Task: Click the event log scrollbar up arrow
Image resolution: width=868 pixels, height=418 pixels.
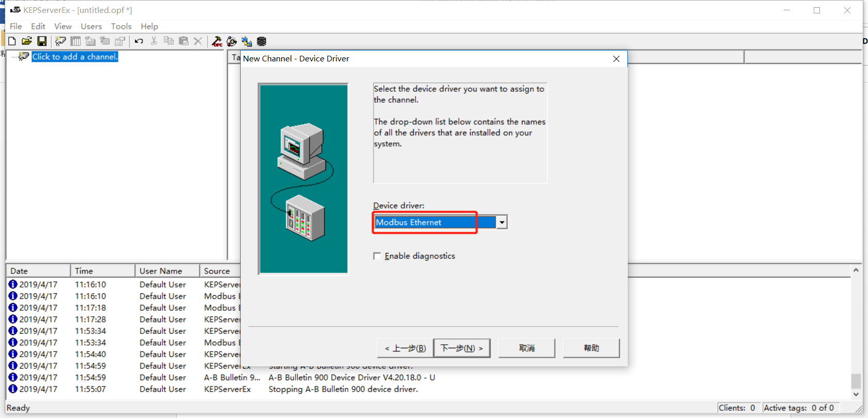Action: [856, 270]
